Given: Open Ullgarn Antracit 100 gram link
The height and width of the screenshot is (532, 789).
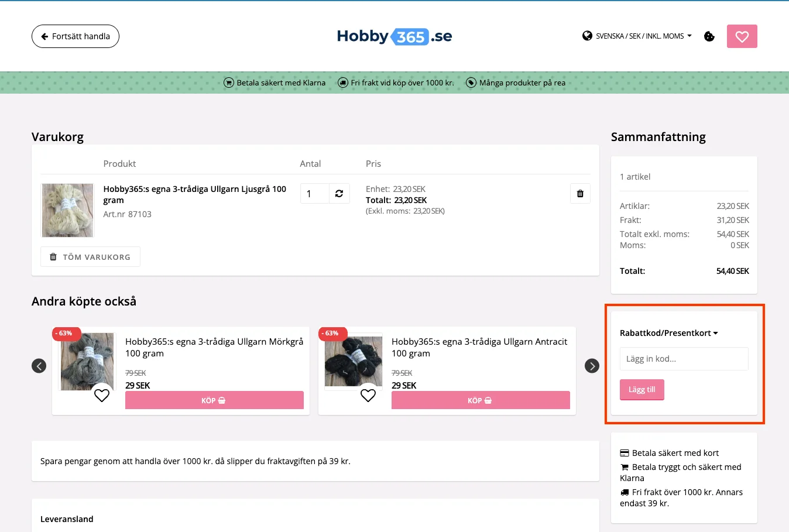Looking at the screenshot, I should click(479, 348).
